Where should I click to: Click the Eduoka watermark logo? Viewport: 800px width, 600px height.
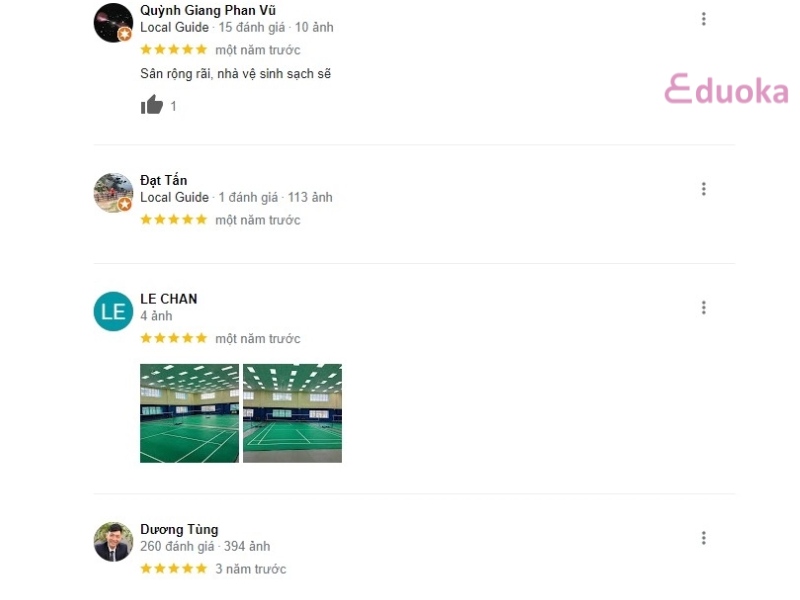click(727, 89)
